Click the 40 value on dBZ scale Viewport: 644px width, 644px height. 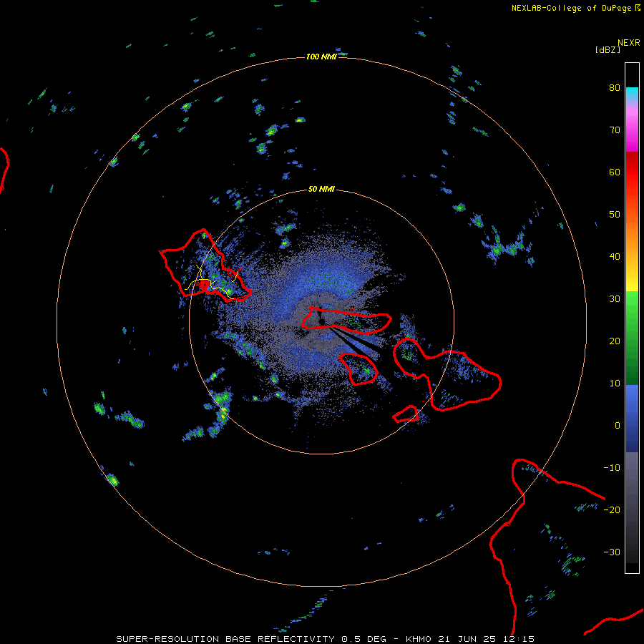pos(615,257)
